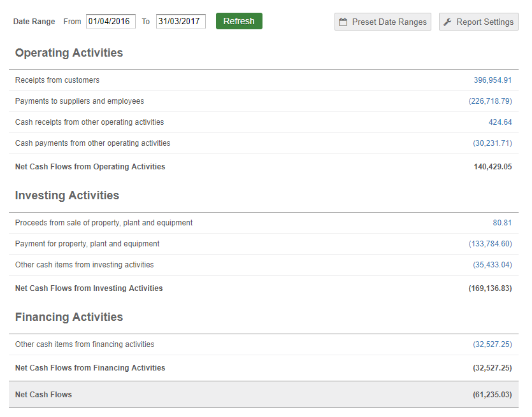The height and width of the screenshot is (417, 532).
Task: Select the Receipts from customers row label
Action: [x=57, y=80]
